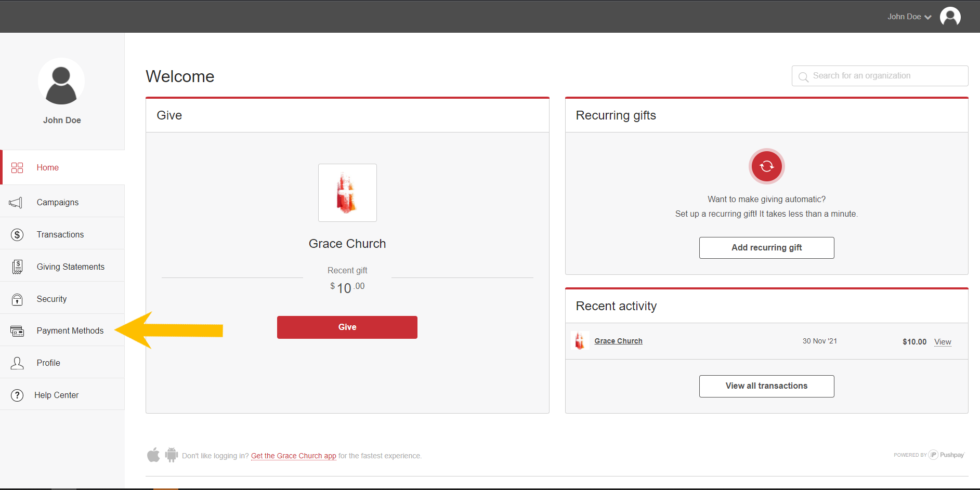Click the Give card heading
980x490 pixels.
coord(169,115)
